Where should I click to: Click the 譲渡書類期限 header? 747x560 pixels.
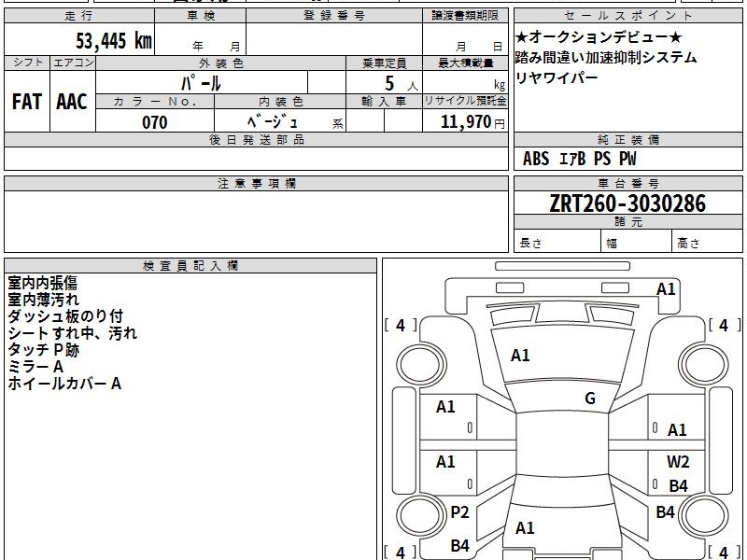[465, 16]
